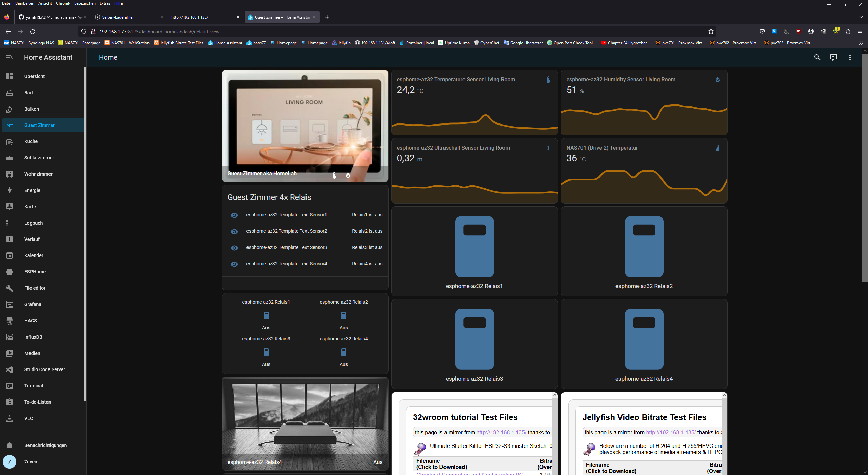Open the dashboard three-dot overflow menu
868x475 pixels.
[x=850, y=57]
